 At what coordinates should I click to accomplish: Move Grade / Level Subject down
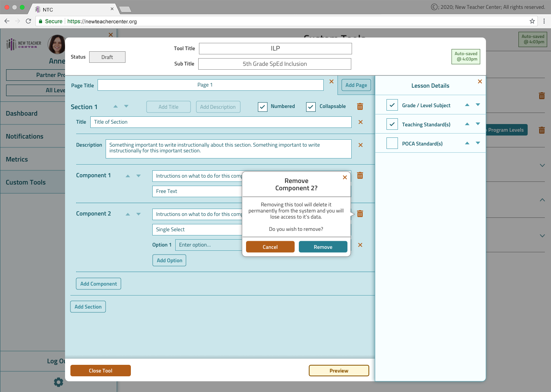[x=478, y=105]
